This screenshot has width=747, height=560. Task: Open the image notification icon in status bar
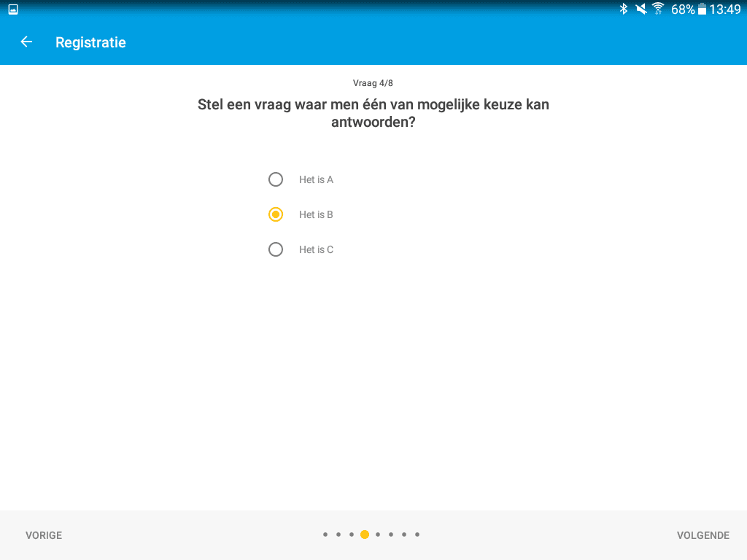coord(13,9)
